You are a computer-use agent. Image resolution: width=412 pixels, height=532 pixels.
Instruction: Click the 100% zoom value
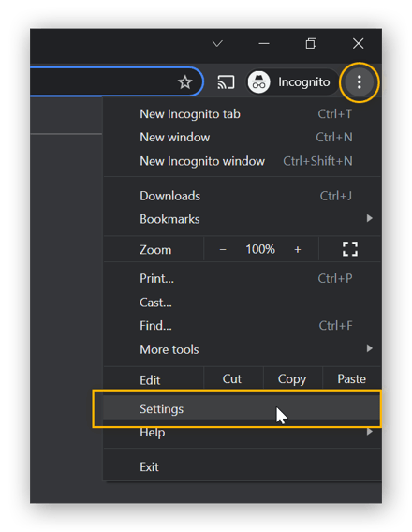(x=260, y=250)
